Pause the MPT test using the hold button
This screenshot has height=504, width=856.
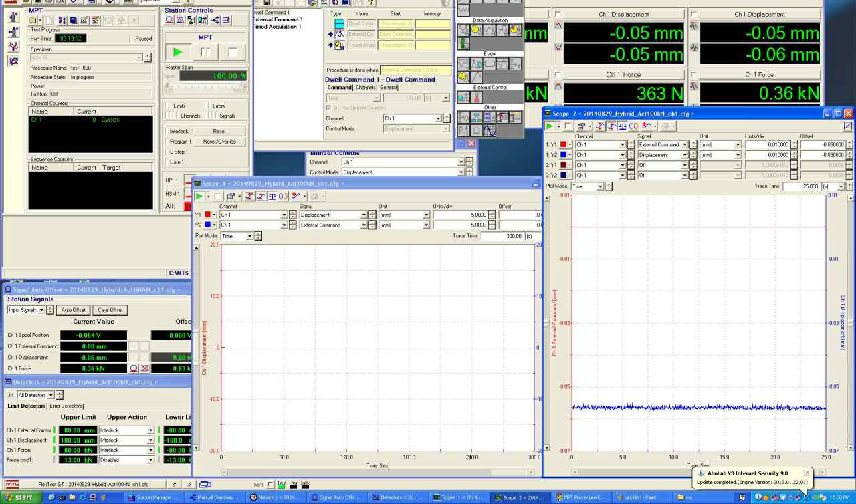[x=206, y=52]
